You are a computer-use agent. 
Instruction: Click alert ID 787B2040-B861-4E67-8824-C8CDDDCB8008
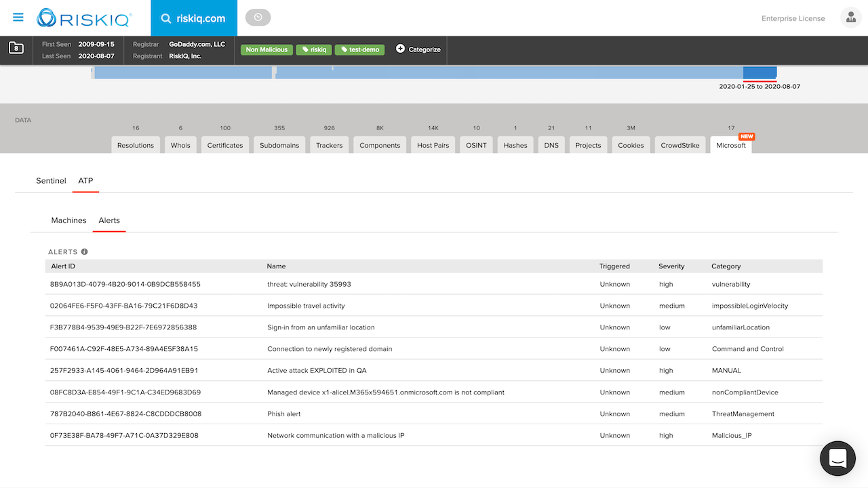point(126,414)
